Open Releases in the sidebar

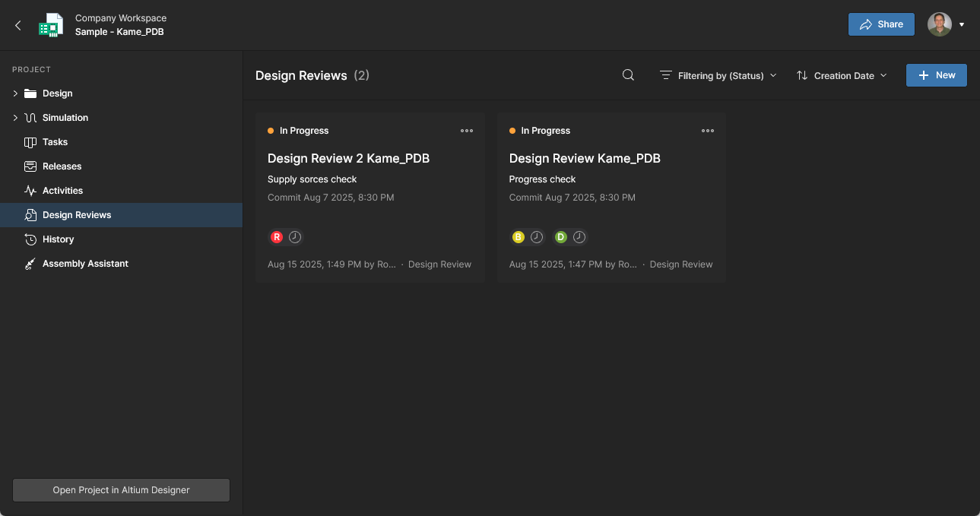coord(62,166)
